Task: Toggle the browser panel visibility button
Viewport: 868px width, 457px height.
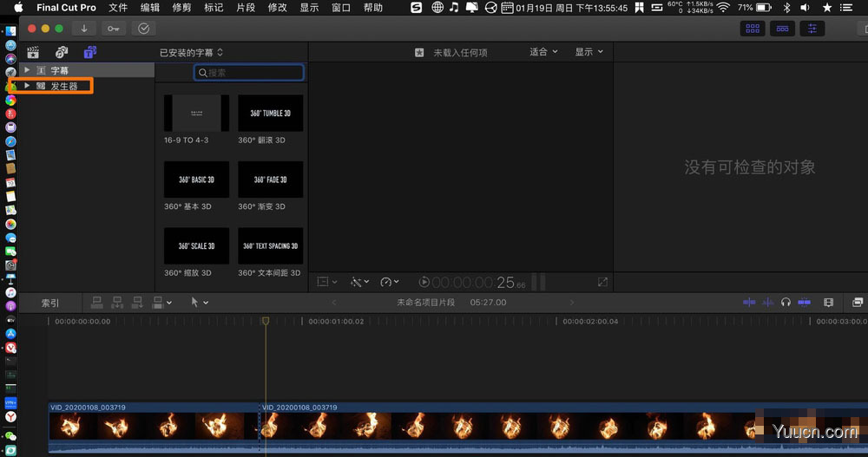Action: (753, 29)
